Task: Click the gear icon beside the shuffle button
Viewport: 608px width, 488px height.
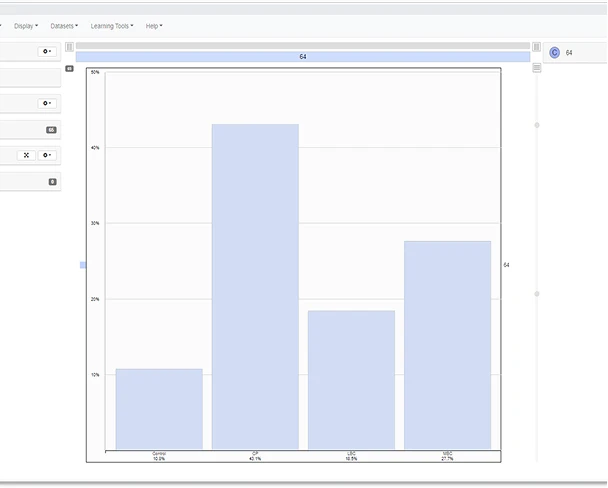Action: (47, 155)
